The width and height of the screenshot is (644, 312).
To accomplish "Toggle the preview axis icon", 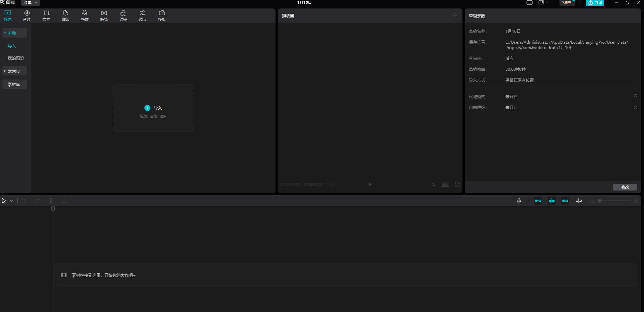I will 579,201.
